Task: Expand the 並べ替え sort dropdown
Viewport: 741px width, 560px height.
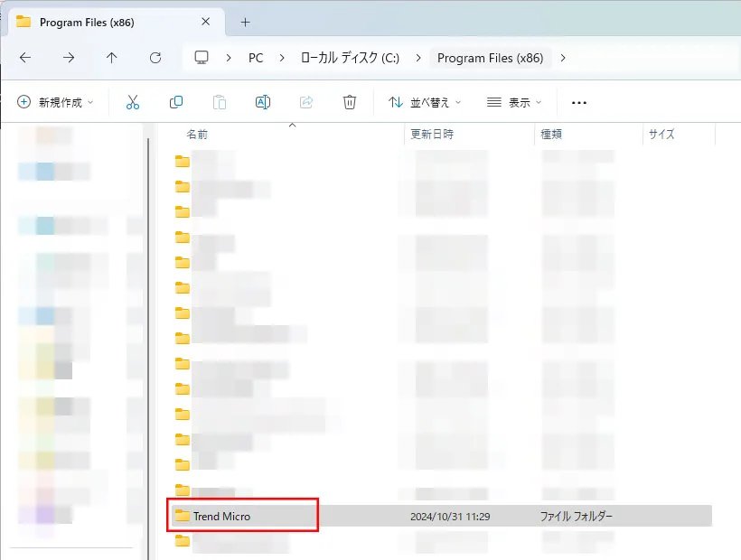Action: tap(425, 102)
